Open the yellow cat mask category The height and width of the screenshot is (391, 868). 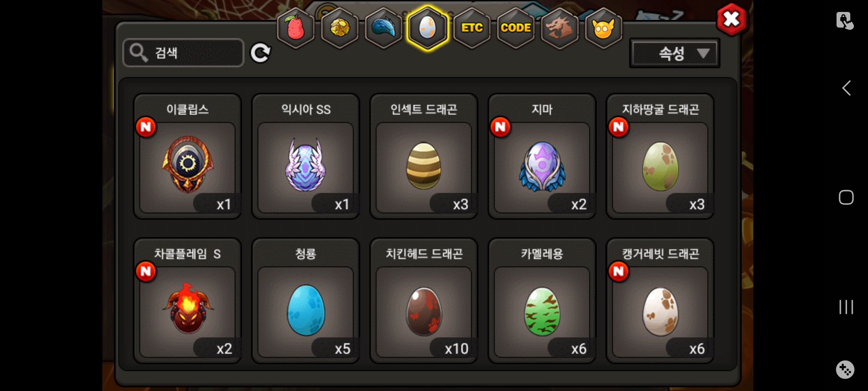(603, 28)
